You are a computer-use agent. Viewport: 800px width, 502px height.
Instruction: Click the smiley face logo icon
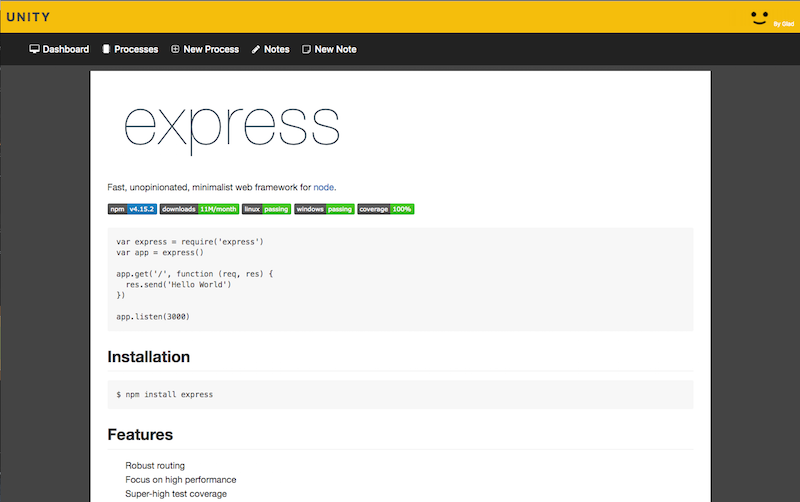(x=759, y=18)
